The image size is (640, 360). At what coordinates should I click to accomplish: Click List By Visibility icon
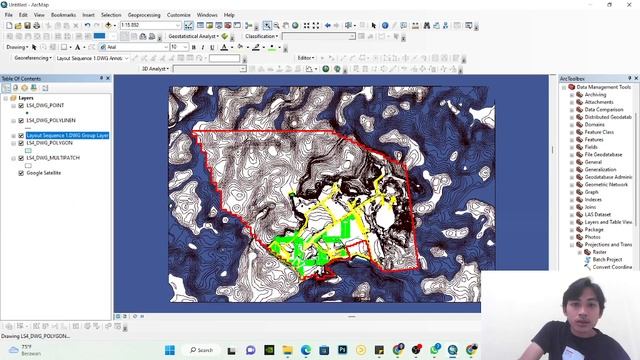click(x=24, y=88)
